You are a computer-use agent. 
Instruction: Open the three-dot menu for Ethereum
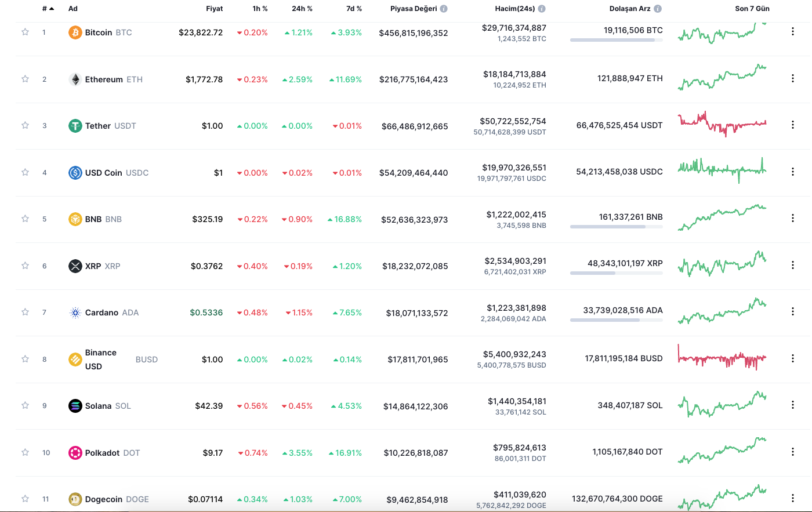(793, 78)
